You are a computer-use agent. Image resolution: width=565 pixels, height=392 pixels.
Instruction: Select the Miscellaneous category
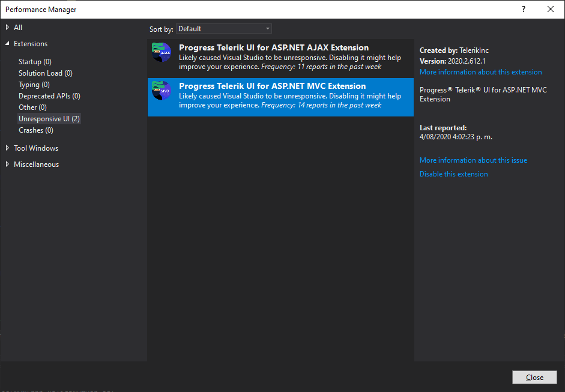click(37, 164)
